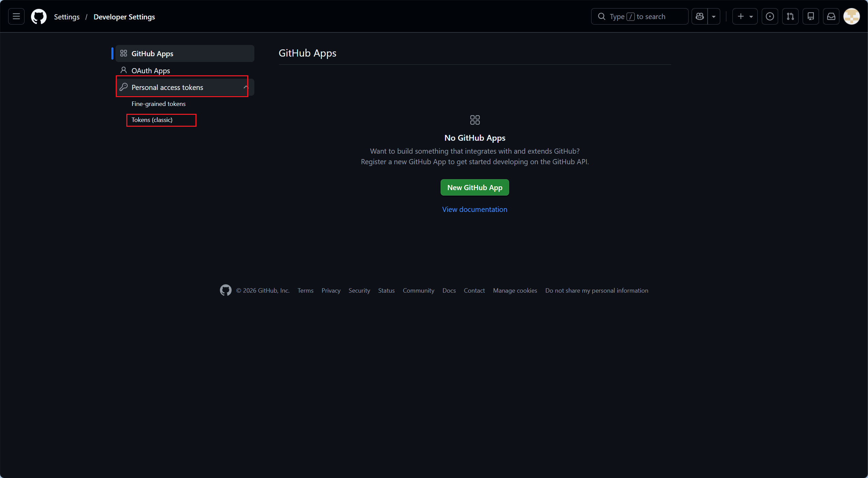Viewport: 868px width, 478px height.
Task: Open the notifications inbox icon
Action: coord(831,16)
